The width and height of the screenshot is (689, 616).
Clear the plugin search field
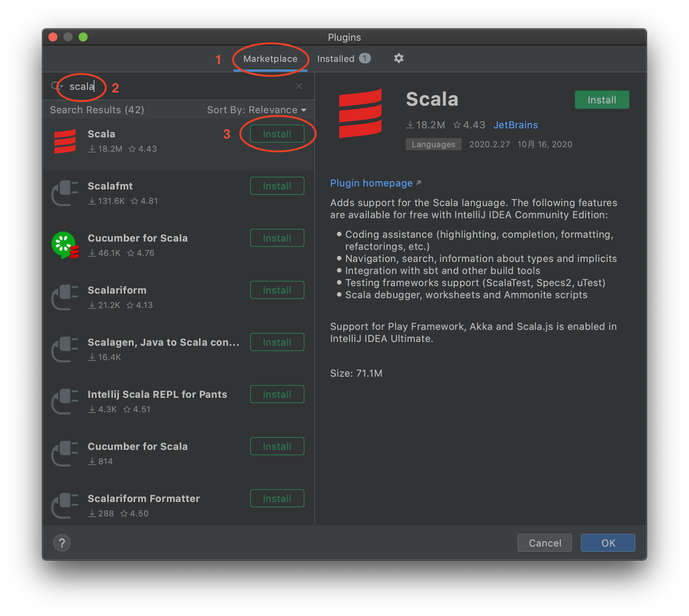coord(299,86)
